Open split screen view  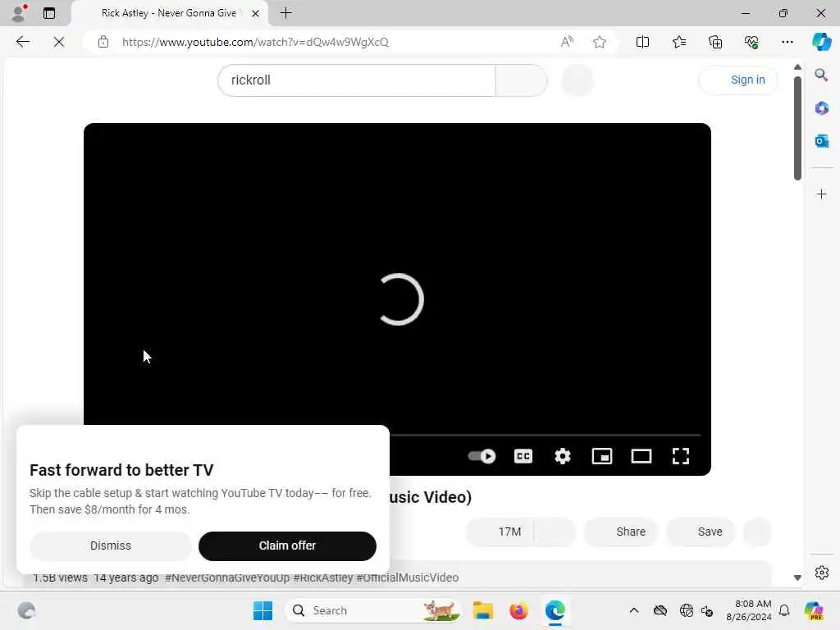642,42
